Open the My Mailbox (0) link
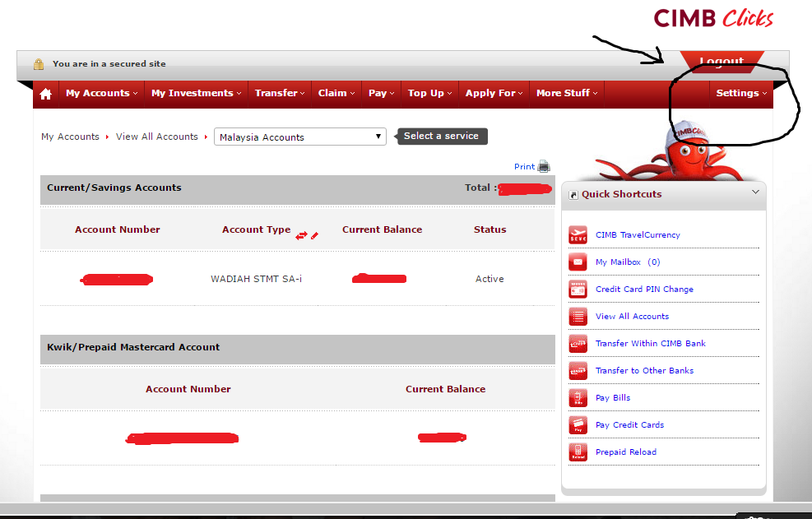Viewport: 812px width, 519px height. [628, 262]
